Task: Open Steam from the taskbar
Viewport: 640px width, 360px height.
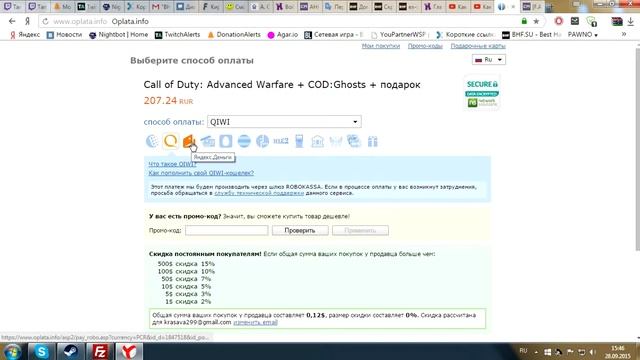Action: coord(70,351)
